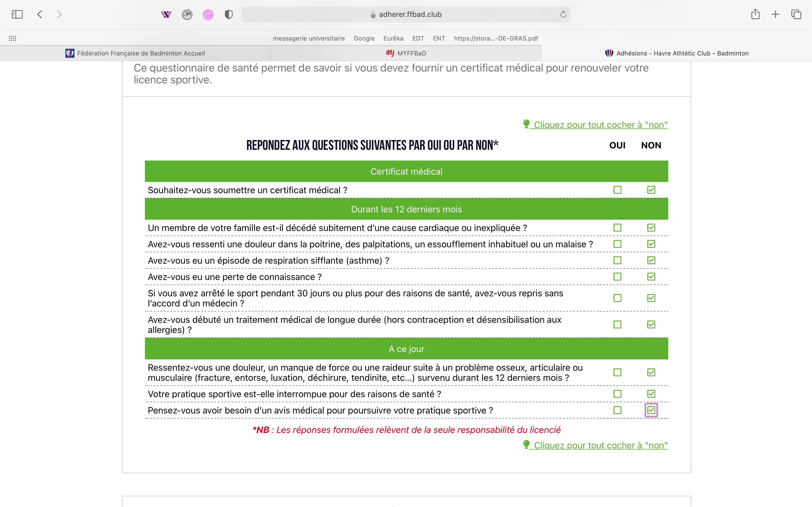Open the pink swirl extension icon
The image size is (812, 507).
coord(208,14)
